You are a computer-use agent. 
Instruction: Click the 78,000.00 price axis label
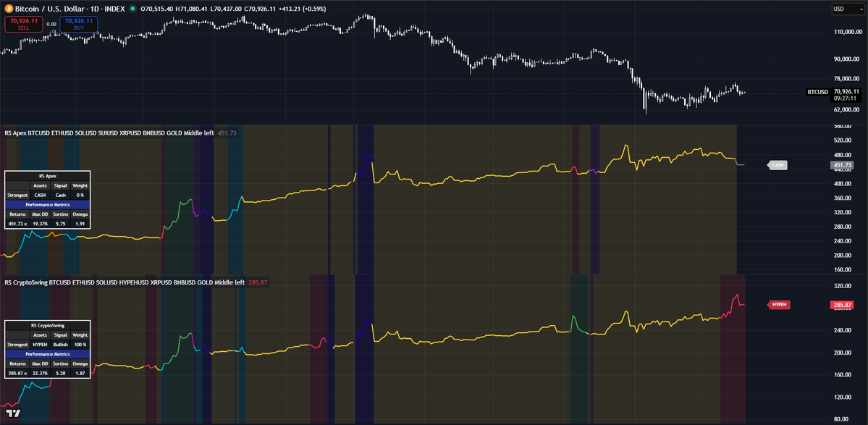tap(848, 79)
